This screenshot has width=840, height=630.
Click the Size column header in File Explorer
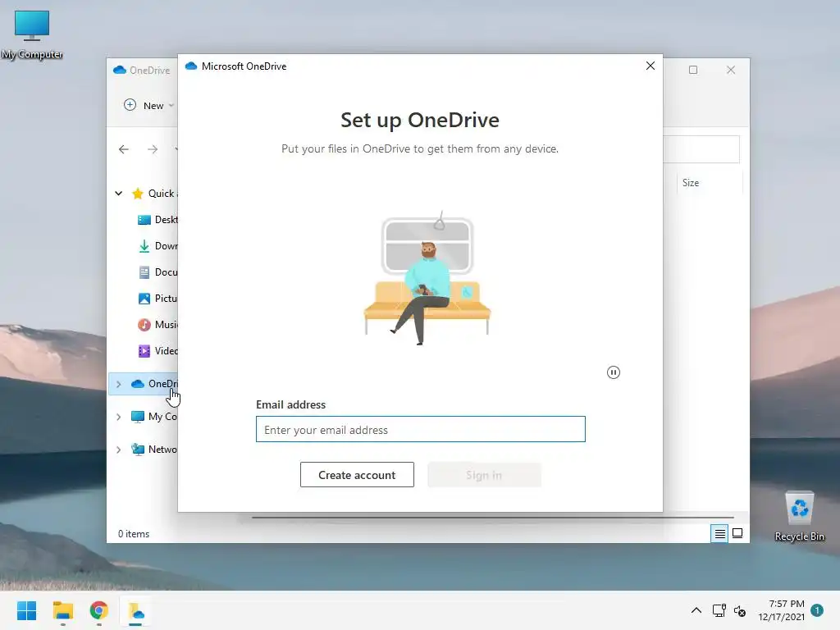691,183
